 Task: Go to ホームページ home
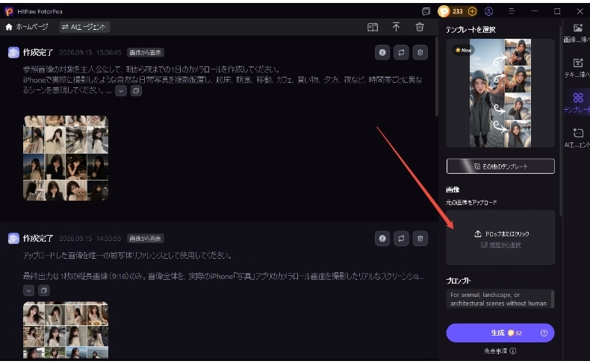coord(27,27)
